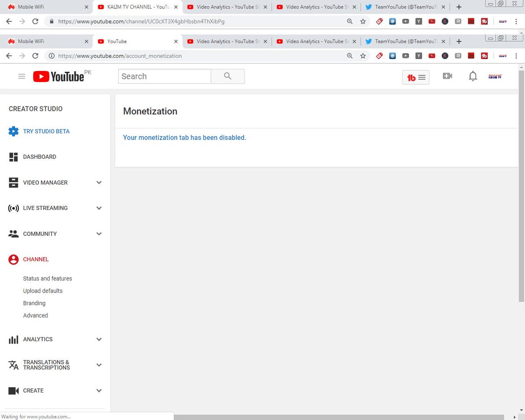Click the YouTube Search input field

pyautogui.click(x=164, y=76)
